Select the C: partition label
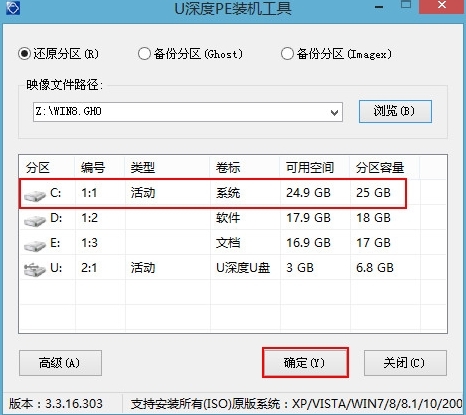Image resolution: width=466 pixels, height=415 pixels. tap(56, 193)
